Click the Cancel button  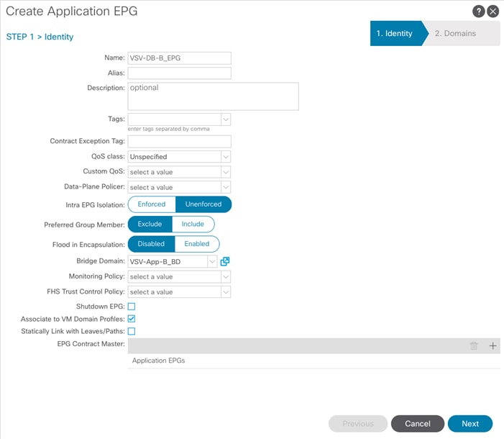[418, 424]
